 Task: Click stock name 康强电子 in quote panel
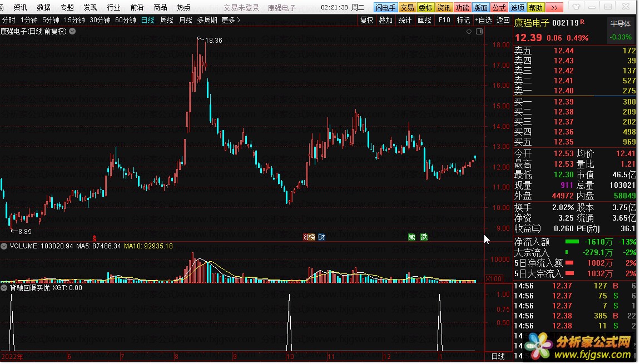coord(532,23)
